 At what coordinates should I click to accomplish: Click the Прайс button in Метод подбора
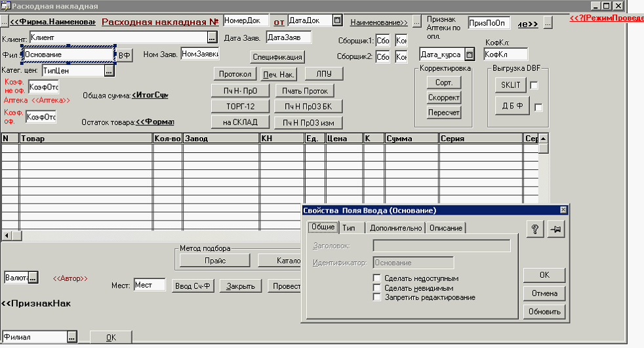215,261
